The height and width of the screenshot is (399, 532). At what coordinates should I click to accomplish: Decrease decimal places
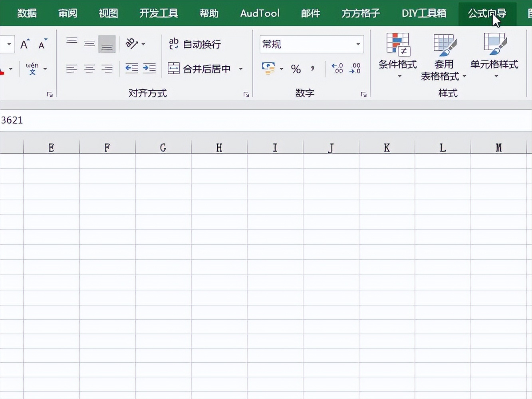pos(355,69)
